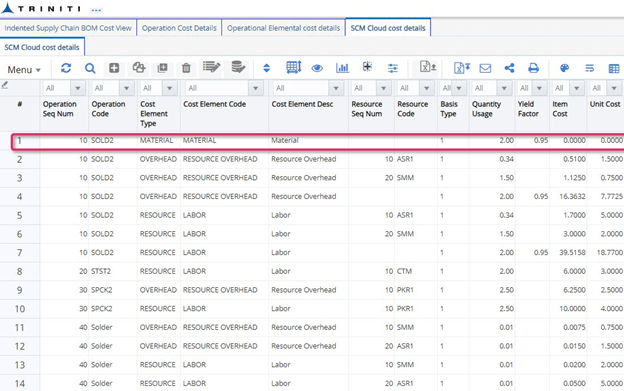Click the Unit Cost column header

point(605,104)
